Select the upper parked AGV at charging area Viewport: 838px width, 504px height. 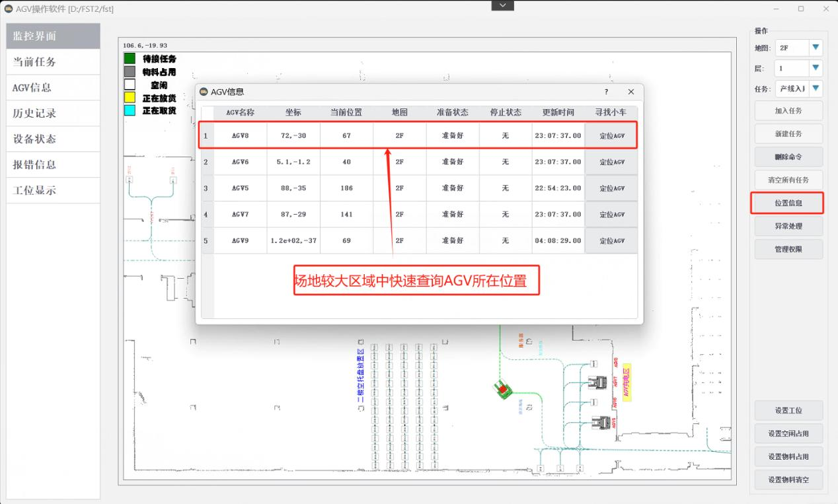pyautogui.click(x=598, y=382)
